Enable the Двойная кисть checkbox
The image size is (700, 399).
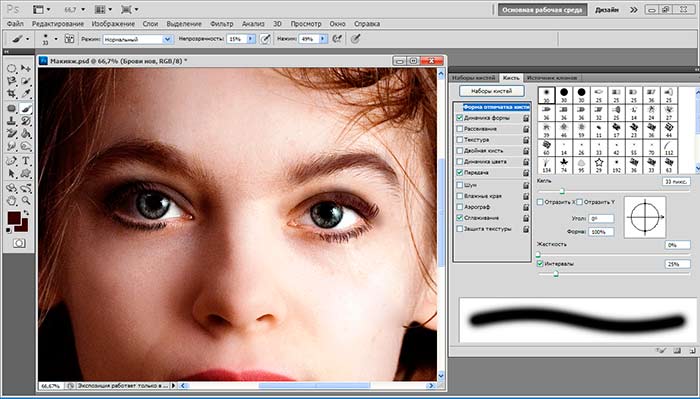(459, 150)
